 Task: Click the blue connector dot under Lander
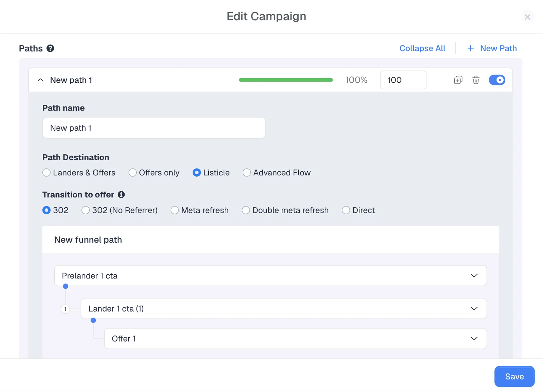pyautogui.click(x=93, y=320)
